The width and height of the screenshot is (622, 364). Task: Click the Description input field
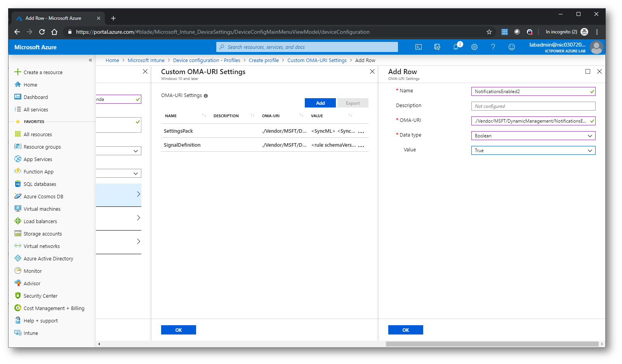533,106
